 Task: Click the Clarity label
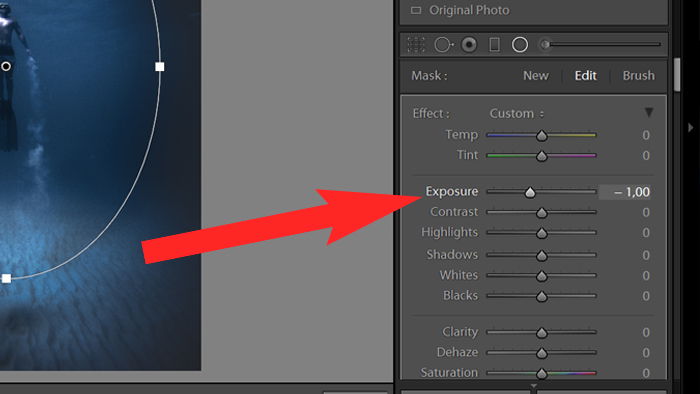[460, 332]
